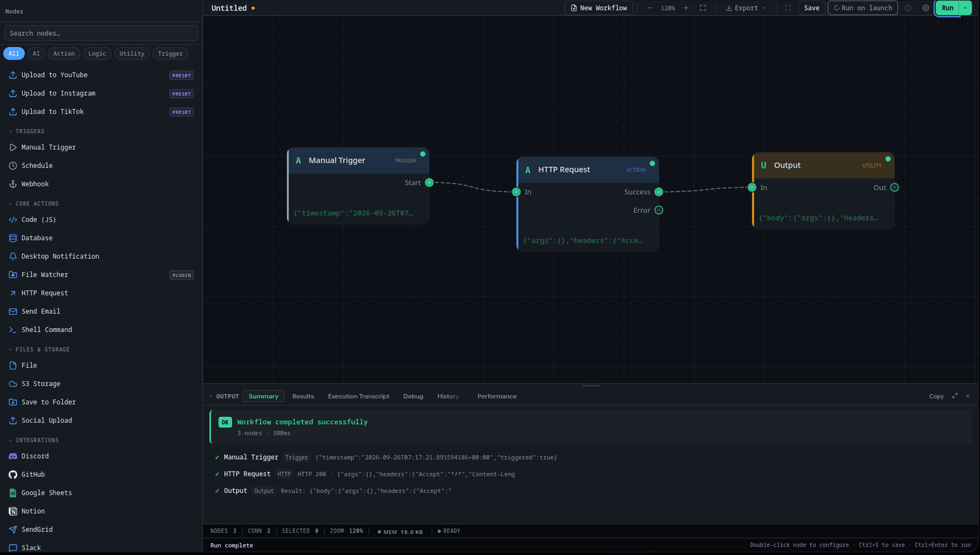Click the Code (JS) brackets icon

[x=12, y=220]
